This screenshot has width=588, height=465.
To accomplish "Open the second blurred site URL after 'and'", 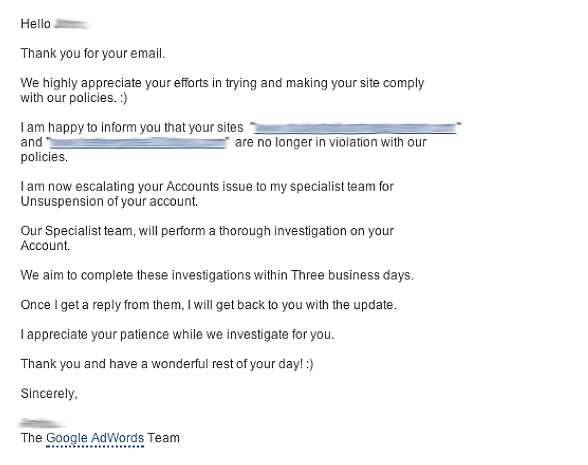I will pyautogui.click(x=138, y=143).
